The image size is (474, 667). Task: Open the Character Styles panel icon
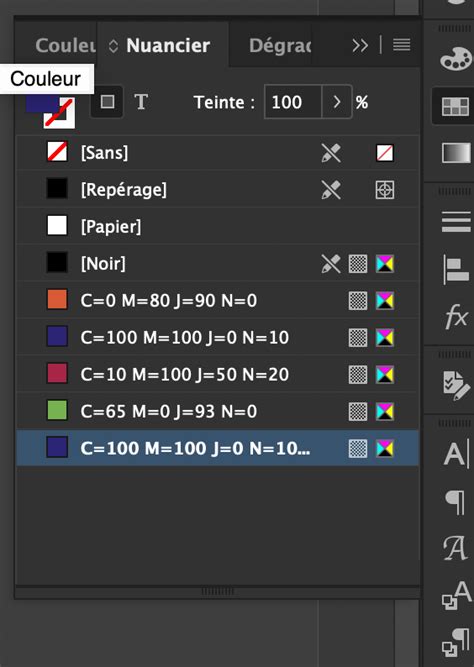click(x=456, y=548)
